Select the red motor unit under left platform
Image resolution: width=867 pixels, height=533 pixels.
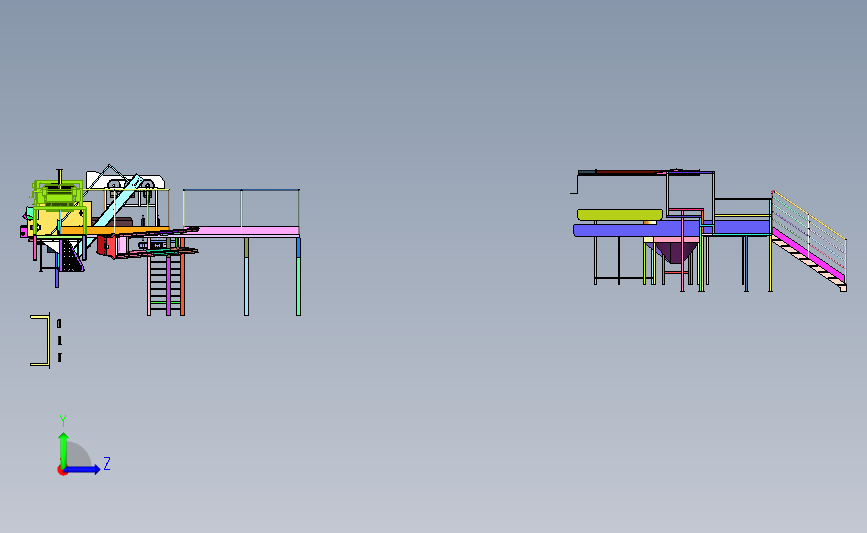click(x=106, y=245)
